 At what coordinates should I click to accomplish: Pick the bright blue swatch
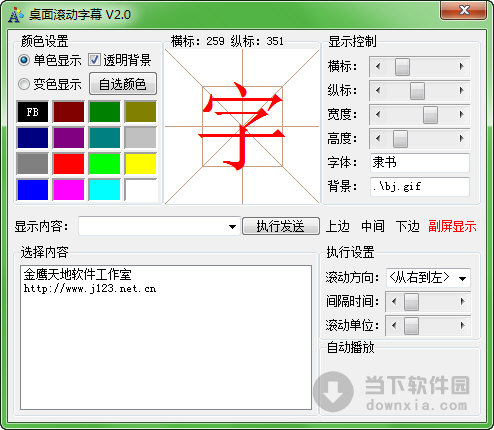32,190
